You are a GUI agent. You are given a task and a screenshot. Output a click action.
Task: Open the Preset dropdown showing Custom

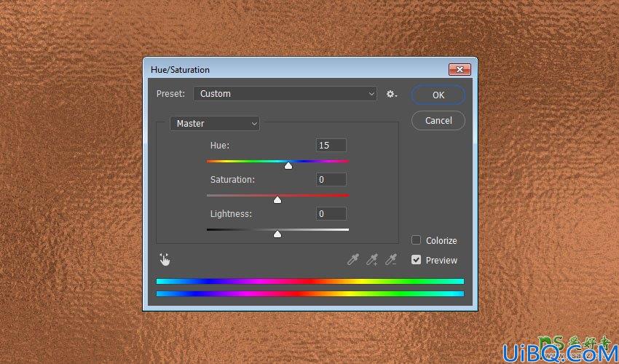tap(285, 94)
